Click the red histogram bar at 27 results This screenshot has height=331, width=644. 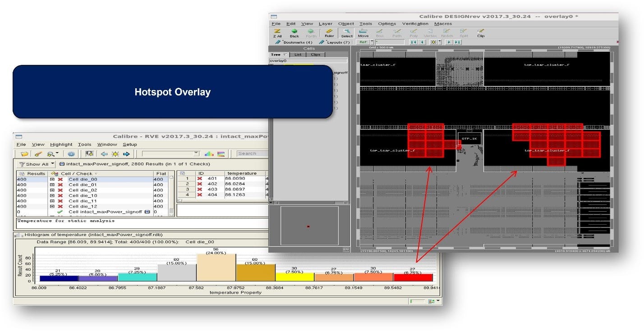413,277
